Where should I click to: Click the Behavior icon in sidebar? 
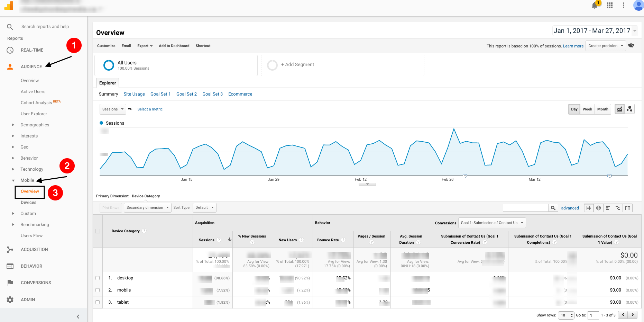tap(10, 266)
